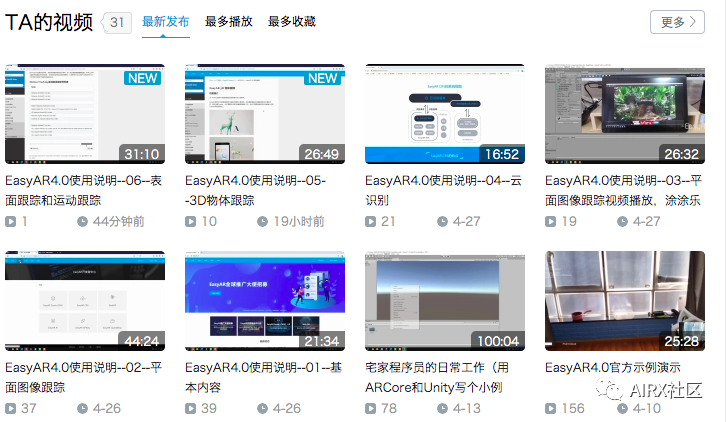Click the video count badge 31
This screenshot has width=726, height=422.
[117, 22]
